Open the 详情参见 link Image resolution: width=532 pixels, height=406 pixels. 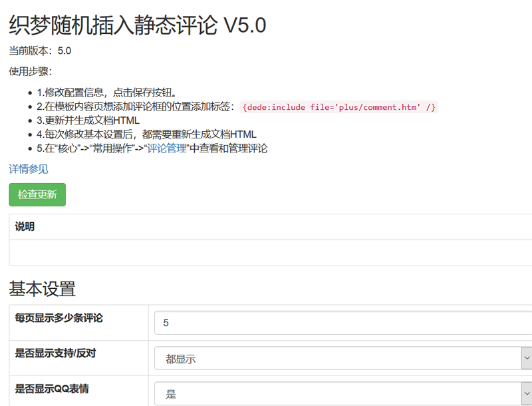pyautogui.click(x=29, y=169)
